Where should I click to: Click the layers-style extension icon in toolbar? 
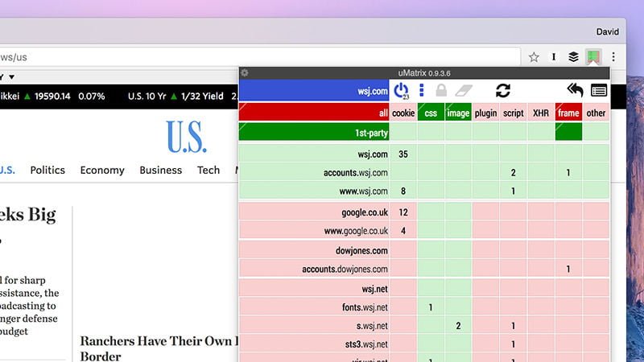pyautogui.click(x=573, y=57)
